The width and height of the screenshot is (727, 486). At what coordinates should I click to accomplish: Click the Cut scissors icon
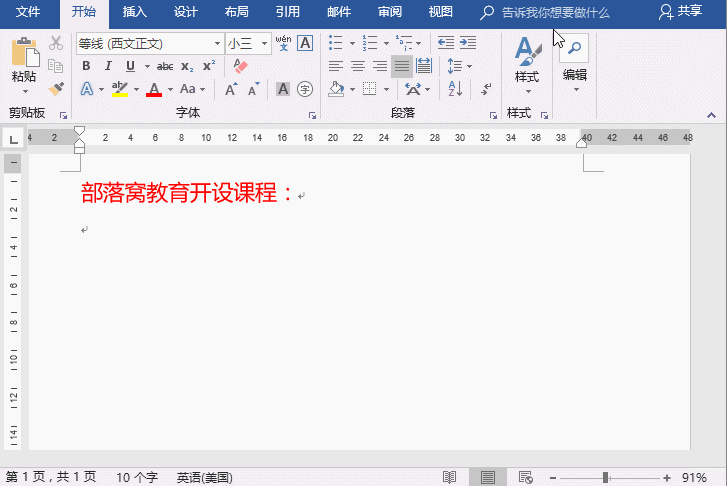(56, 43)
